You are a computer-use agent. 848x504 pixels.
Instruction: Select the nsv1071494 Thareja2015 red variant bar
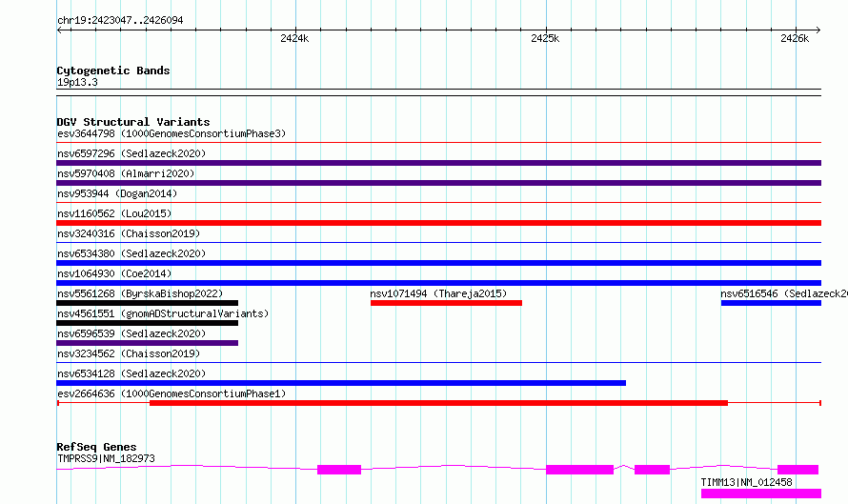click(446, 303)
